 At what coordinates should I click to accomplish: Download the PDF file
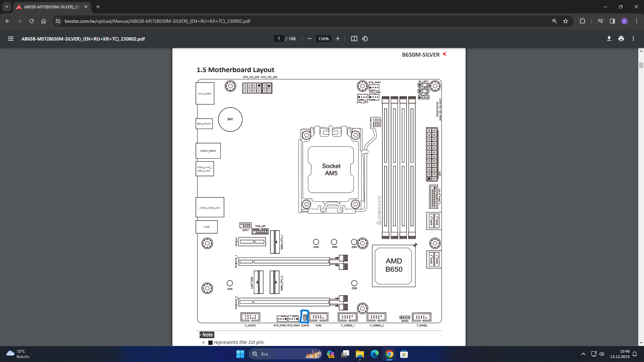(609, 39)
